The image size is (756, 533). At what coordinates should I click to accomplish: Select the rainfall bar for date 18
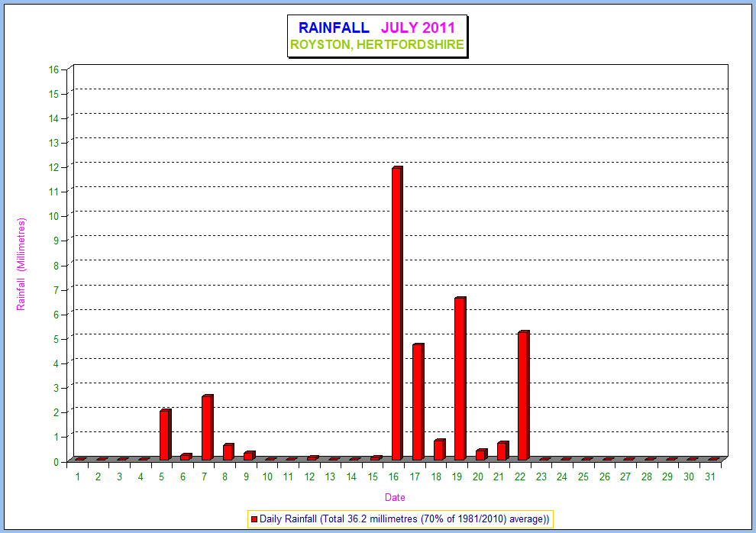439,450
